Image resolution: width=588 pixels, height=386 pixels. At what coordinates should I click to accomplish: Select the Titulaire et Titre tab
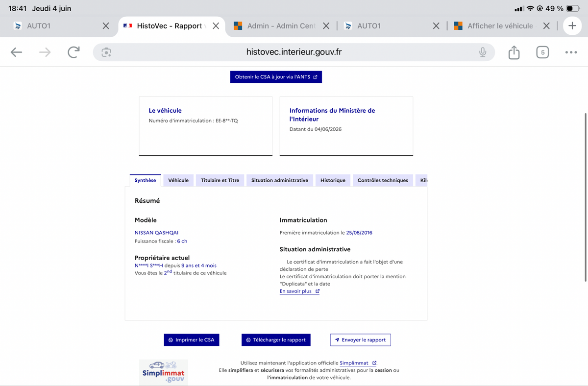coord(220,180)
